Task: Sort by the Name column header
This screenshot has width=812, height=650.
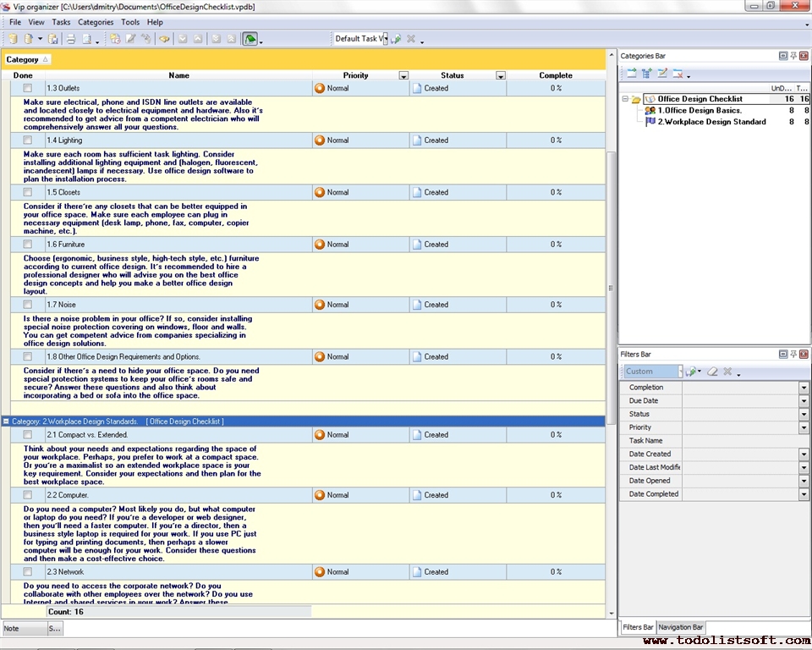Action: tap(178, 75)
